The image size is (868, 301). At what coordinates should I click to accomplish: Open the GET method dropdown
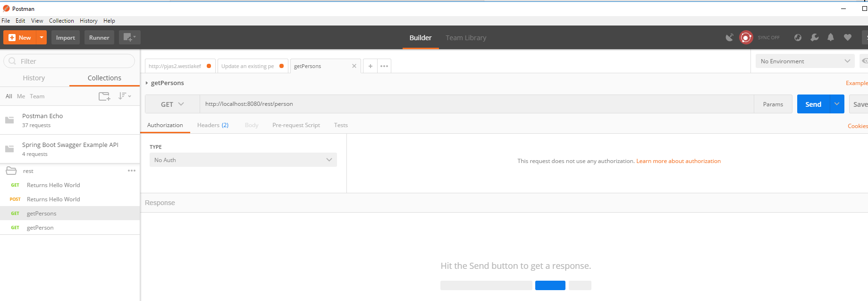point(172,104)
